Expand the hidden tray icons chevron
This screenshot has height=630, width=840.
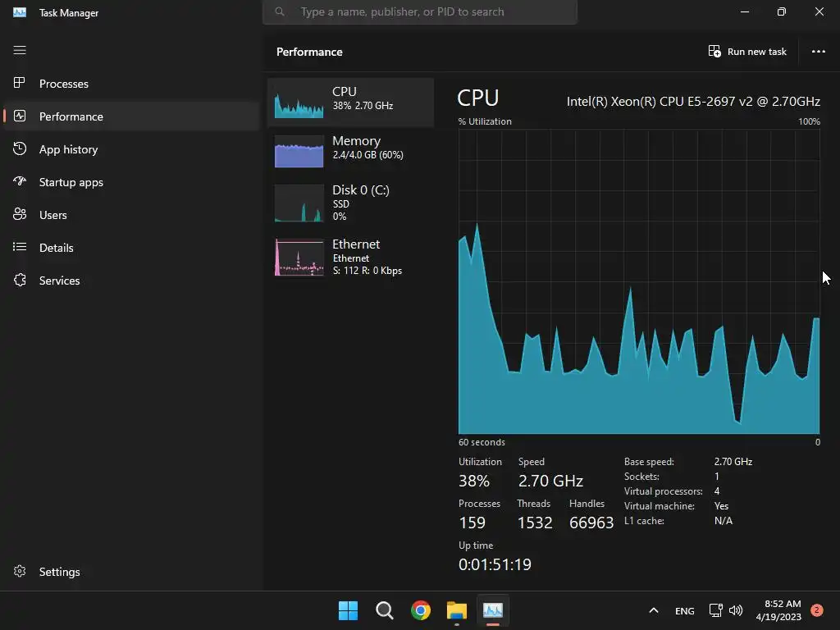[x=654, y=610]
